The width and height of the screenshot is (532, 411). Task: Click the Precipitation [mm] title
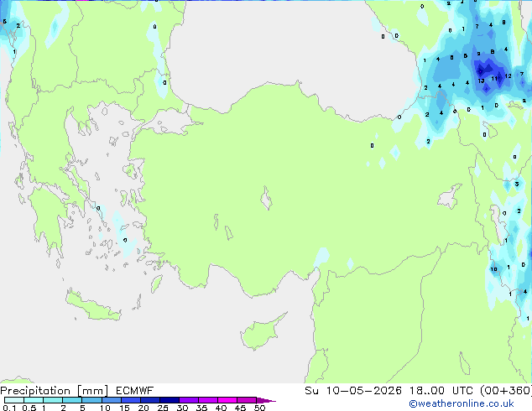(x=49, y=391)
